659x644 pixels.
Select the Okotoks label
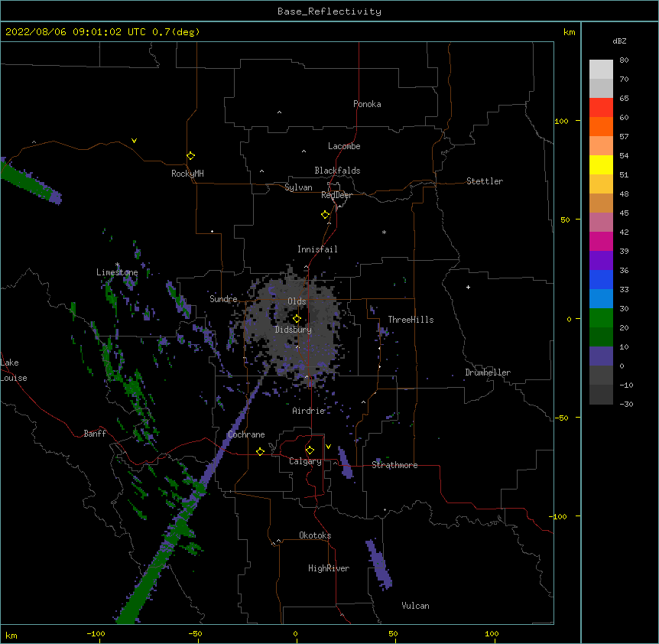coord(315,535)
